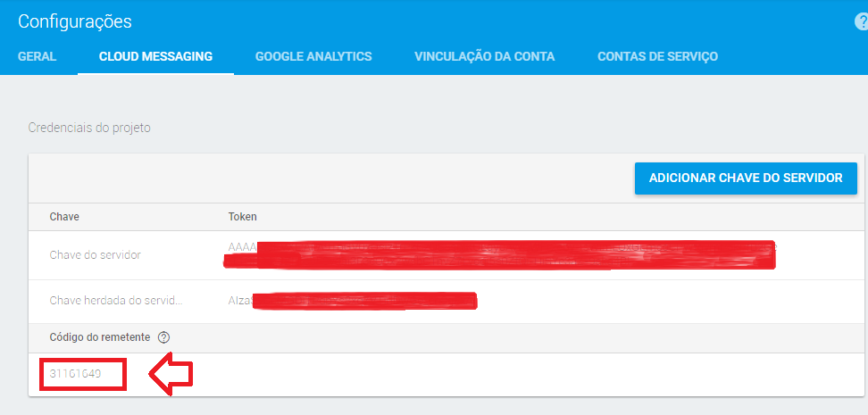This screenshot has height=415, width=868.
Task: Click the Chave column header
Action: click(x=65, y=217)
